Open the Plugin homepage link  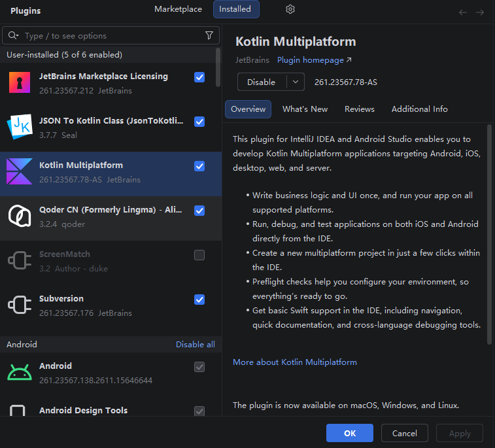[x=311, y=60]
